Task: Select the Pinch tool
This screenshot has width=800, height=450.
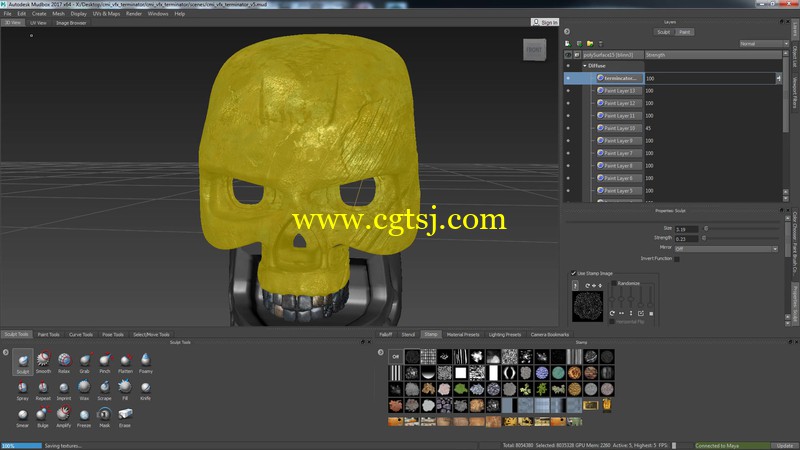Action: pos(105,362)
